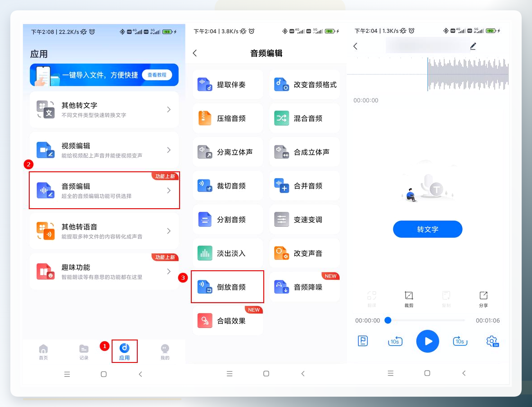The image size is (532, 407).
Task: Choose 淡出淡入 fade effect tool
Action: click(228, 253)
